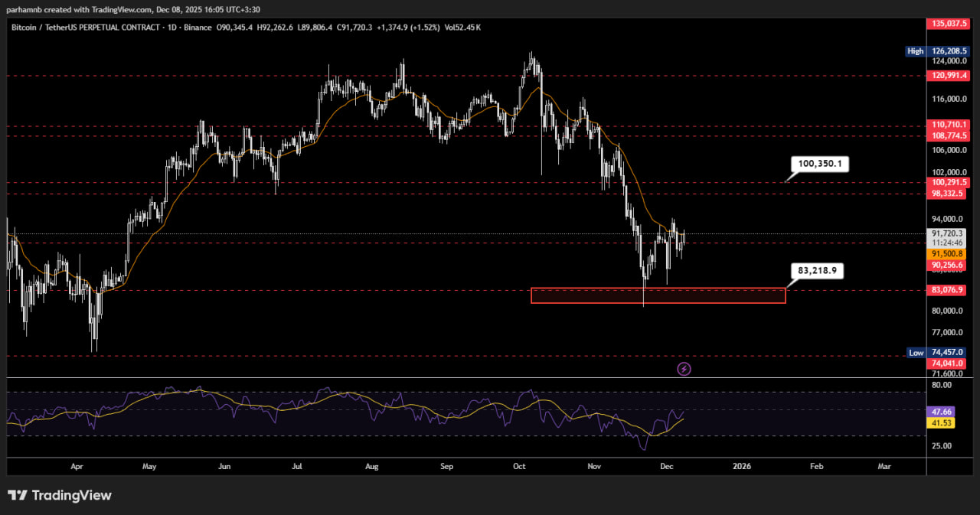This screenshot has width=980, height=515.
Task: Click the orange moving average label 91,500.8
Action: coord(948,253)
